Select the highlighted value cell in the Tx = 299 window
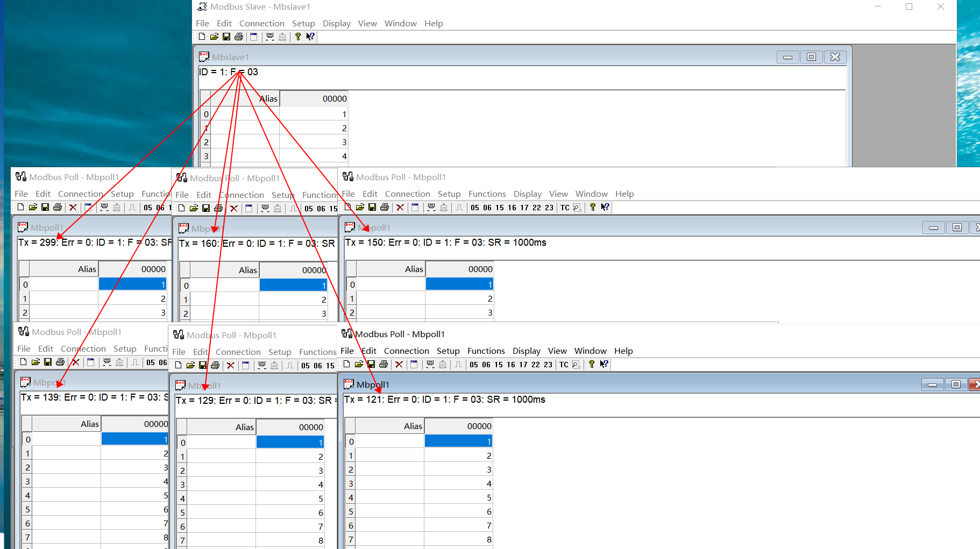This screenshot has height=549, width=980. click(x=132, y=284)
